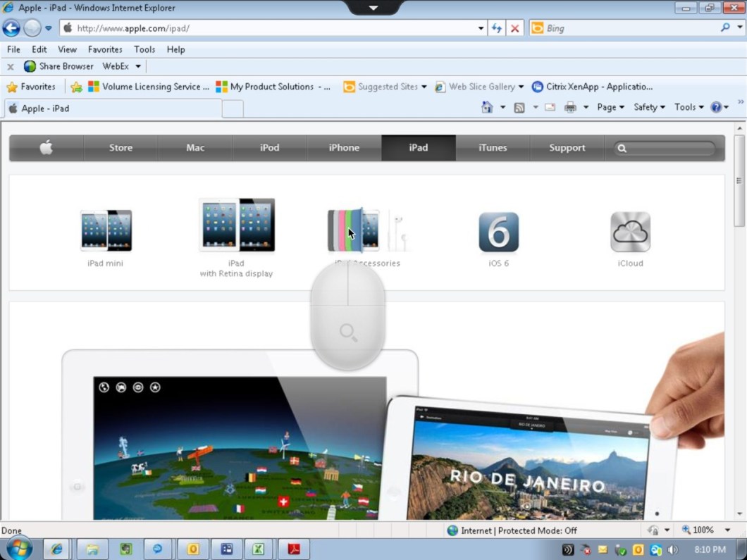Open Excel from the taskbar
Image resolution: width=747 pixels, height=560 pixels.
click(258, 549)
